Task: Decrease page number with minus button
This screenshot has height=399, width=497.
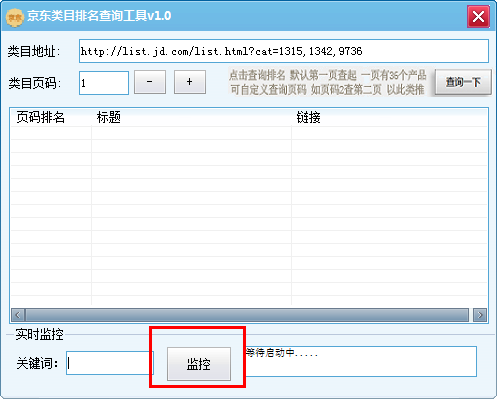Action: click(150, 82)
